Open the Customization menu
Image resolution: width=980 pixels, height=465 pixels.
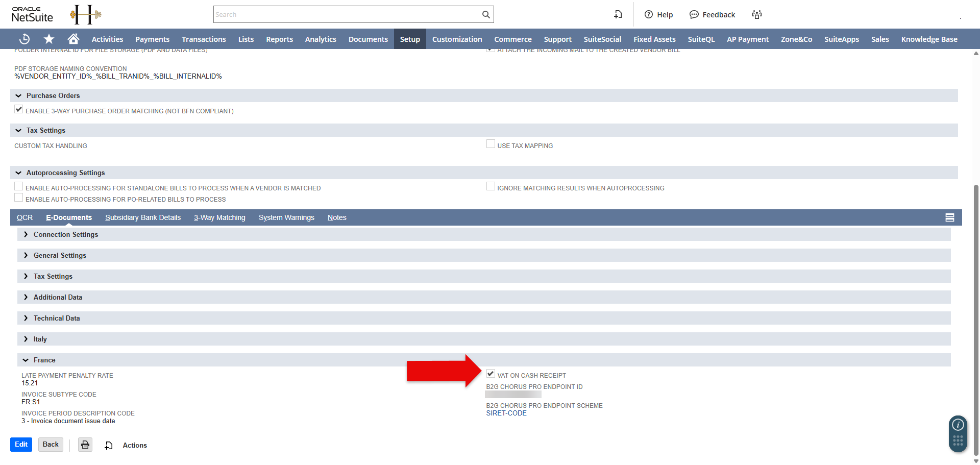[x=457, y=39]
